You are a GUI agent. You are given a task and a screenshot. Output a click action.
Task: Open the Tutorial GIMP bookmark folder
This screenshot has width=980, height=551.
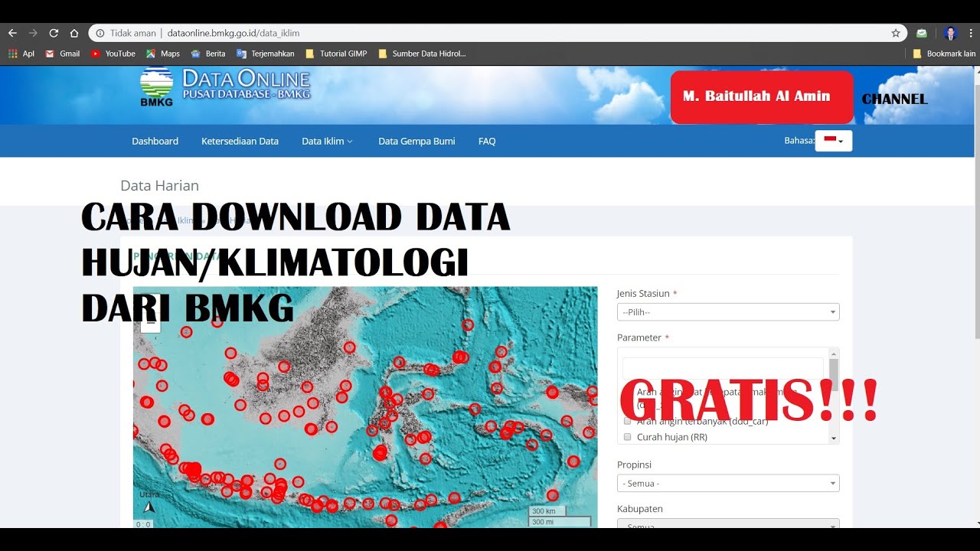pos(336,54)
